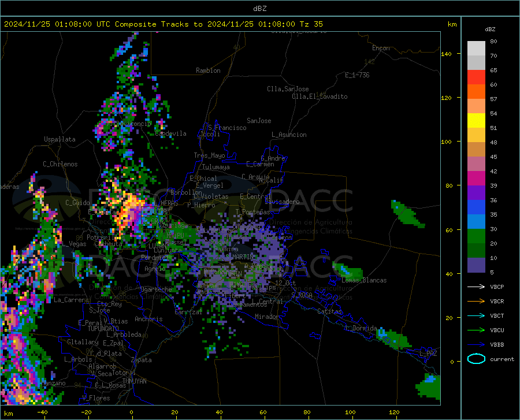The image size is (520, 420).
Task: Pick the magenta 39 dBZ legend swatch
Action: [x=476, y=179]
